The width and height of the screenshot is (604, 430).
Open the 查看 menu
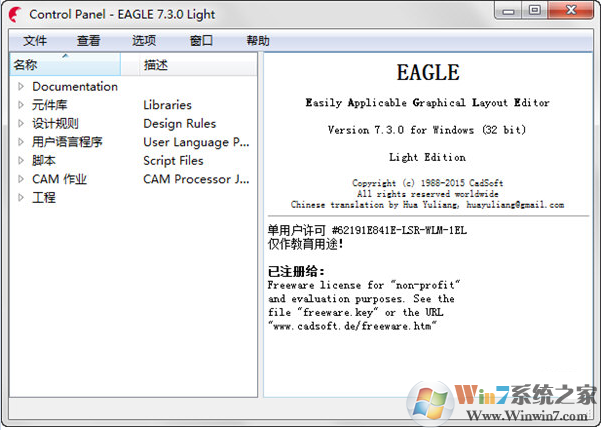(x=88, y=40)
